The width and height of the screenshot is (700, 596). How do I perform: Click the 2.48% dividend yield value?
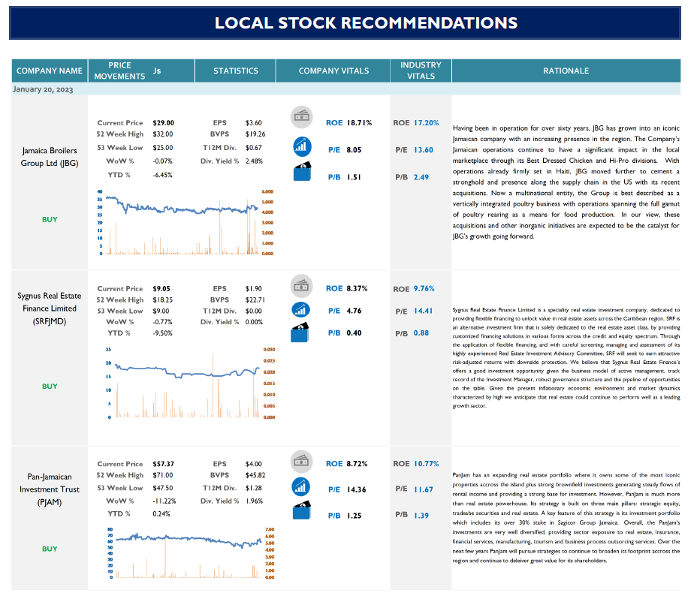click(254, 161)
